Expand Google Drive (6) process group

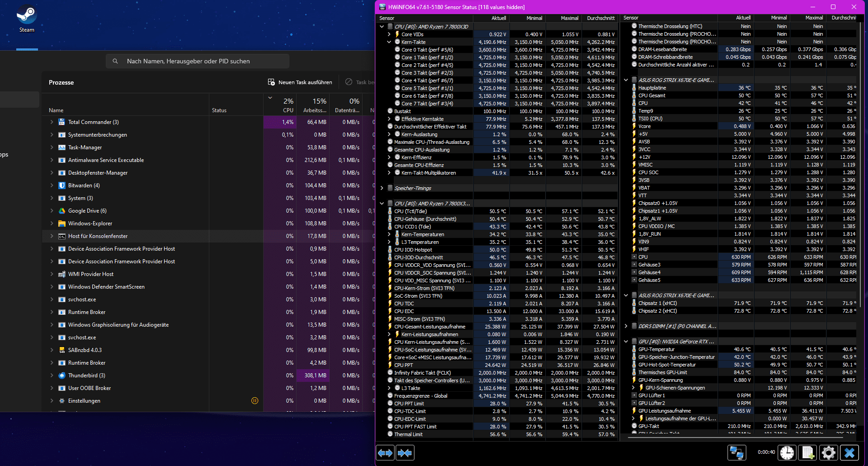(52, 211)
